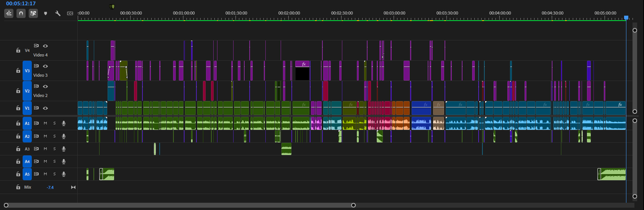Toggle A2 track targeting
Screen dimensions: 644x210
click(27, 136)
